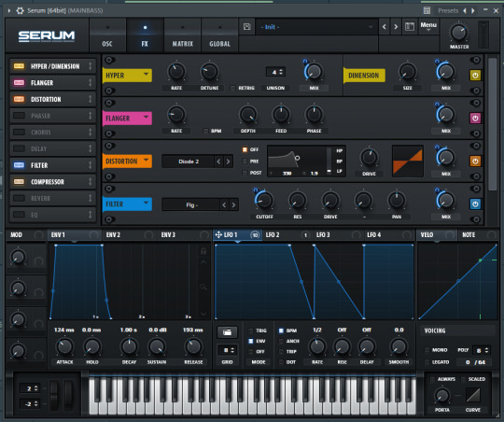Select previous distortion type arrow
This screenshot has width=504, height=422.
tap(219, 162)
